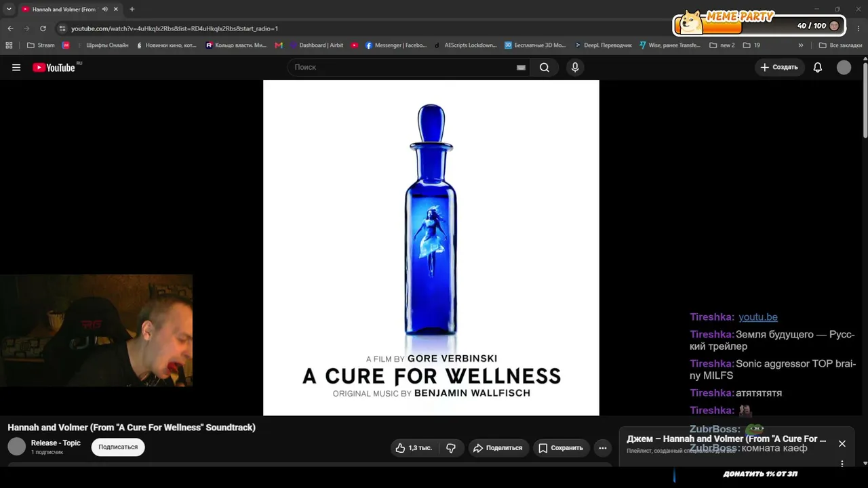
Task: Open the Шрифты Онлайн bookmark
Action: coord(102,45)
